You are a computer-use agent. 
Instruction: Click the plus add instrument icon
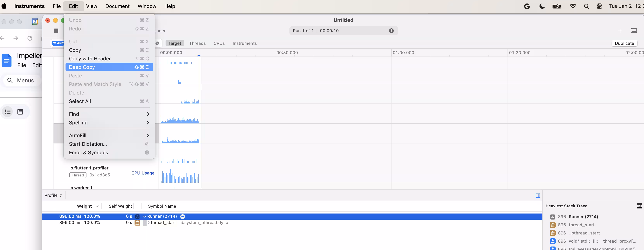620,31
